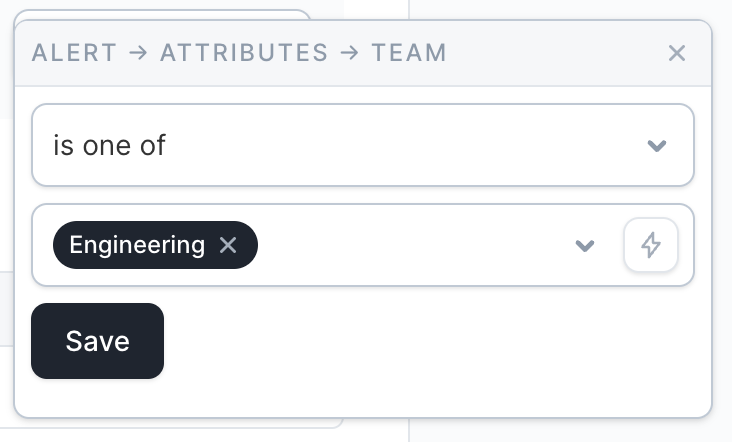Click the ALERT breadcrumb segment
Image resolution: width=732 pixels, height=442 pixels.
coord(74,53)
